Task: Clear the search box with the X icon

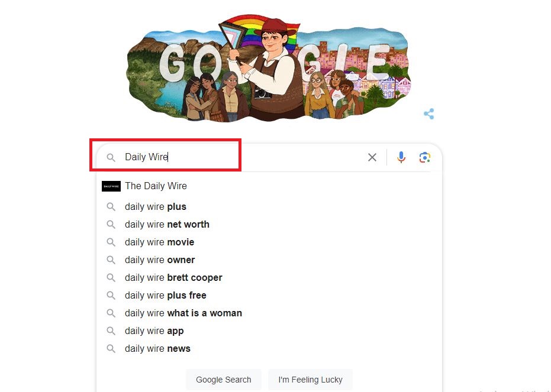Action: [372, 157]
